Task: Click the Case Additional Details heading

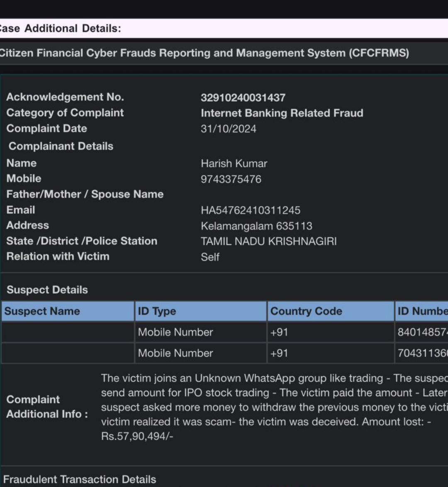Action: coord(60,29)
